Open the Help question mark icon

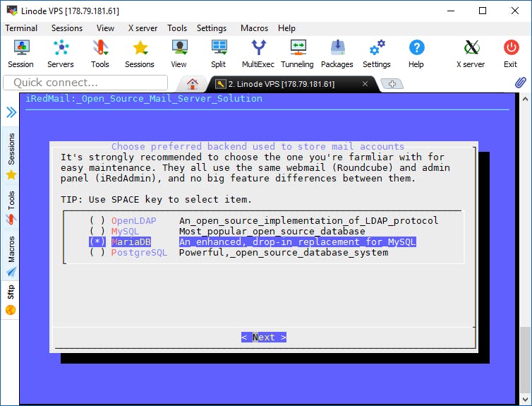pos(416,54)
